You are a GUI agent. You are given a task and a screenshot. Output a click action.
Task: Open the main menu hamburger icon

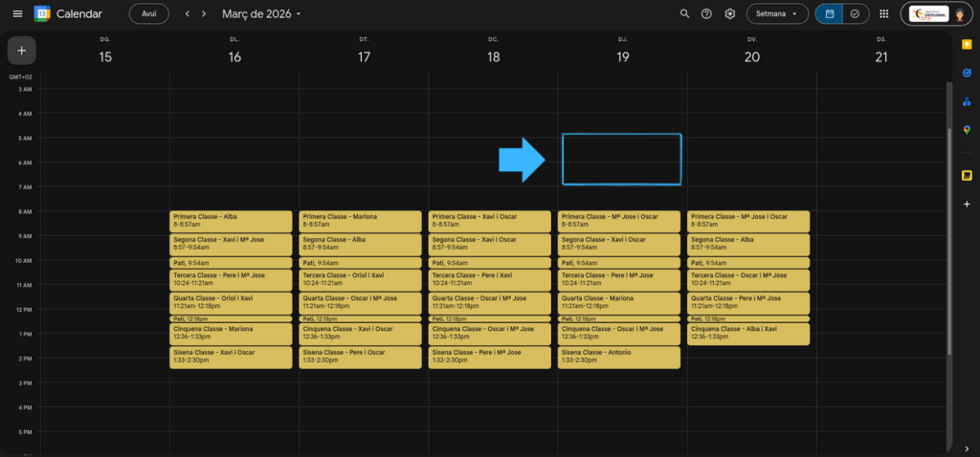[x=17, y=14]
